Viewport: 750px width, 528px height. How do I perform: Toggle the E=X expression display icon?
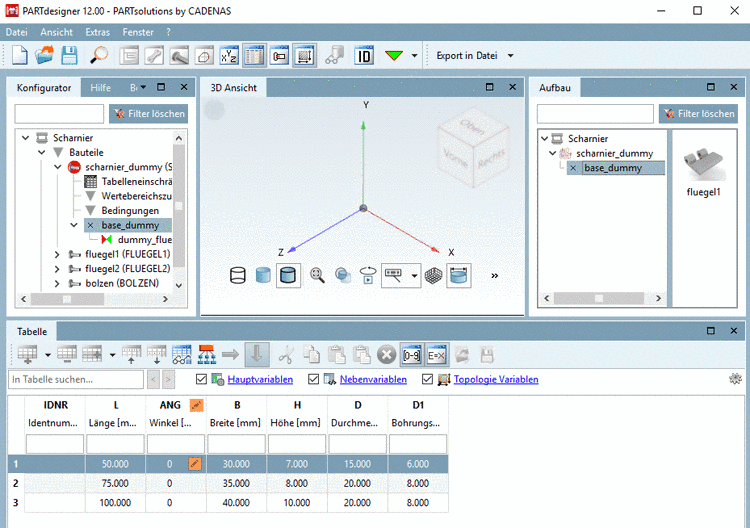[436, 355]
